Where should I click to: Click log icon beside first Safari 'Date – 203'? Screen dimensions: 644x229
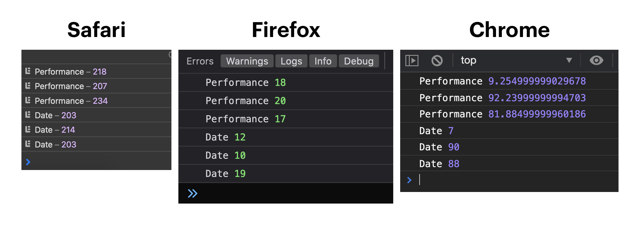28,115
